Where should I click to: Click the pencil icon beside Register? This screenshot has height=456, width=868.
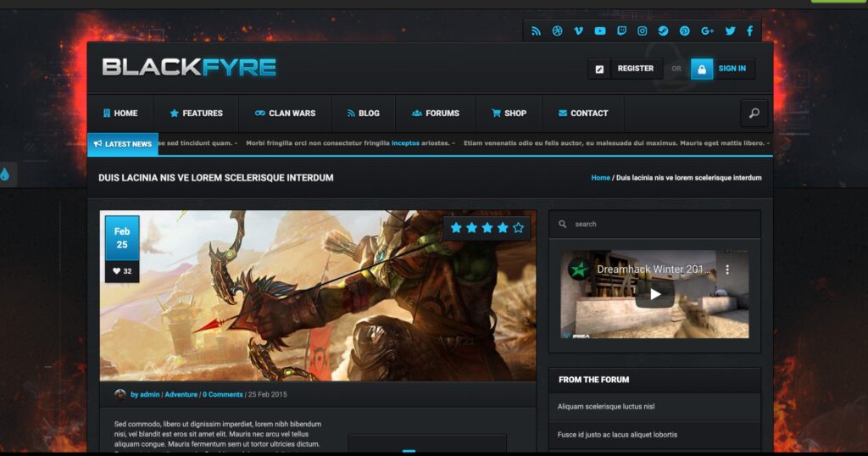tap(599, 69)
